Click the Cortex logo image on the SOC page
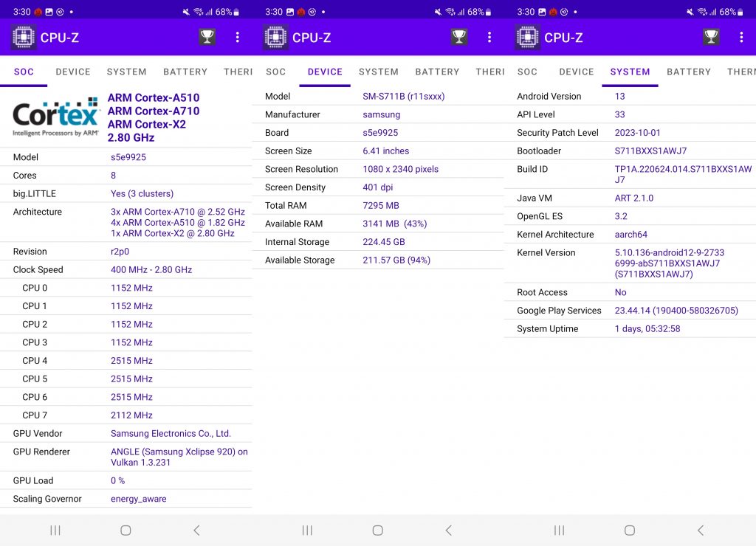 (x=56, y=117)
